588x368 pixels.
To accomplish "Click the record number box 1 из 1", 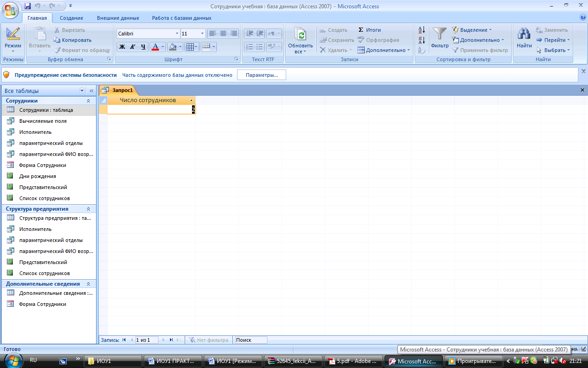I will coord(146,340).
